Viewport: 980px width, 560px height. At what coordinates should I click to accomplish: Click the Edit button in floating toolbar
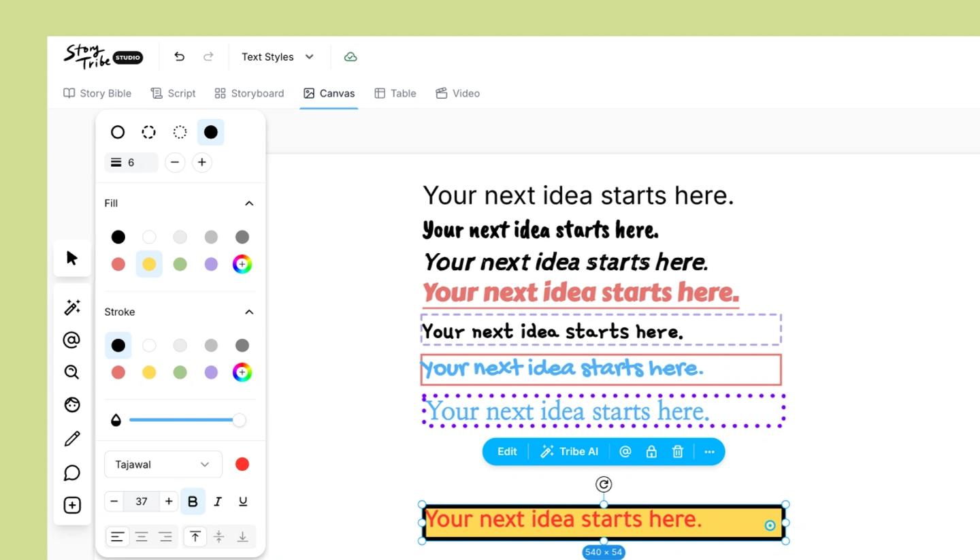coord(507,451)
